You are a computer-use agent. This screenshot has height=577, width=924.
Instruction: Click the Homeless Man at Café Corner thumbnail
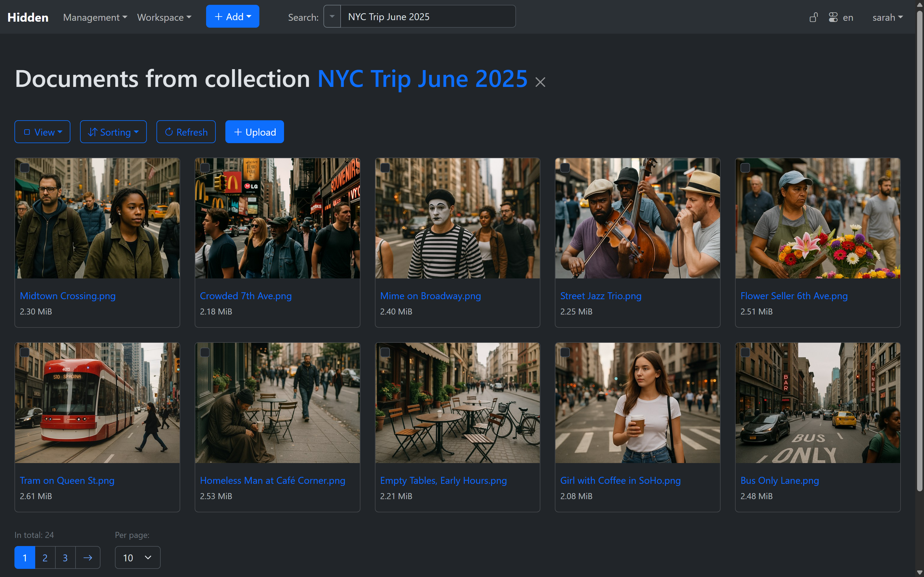pos(278,403)
